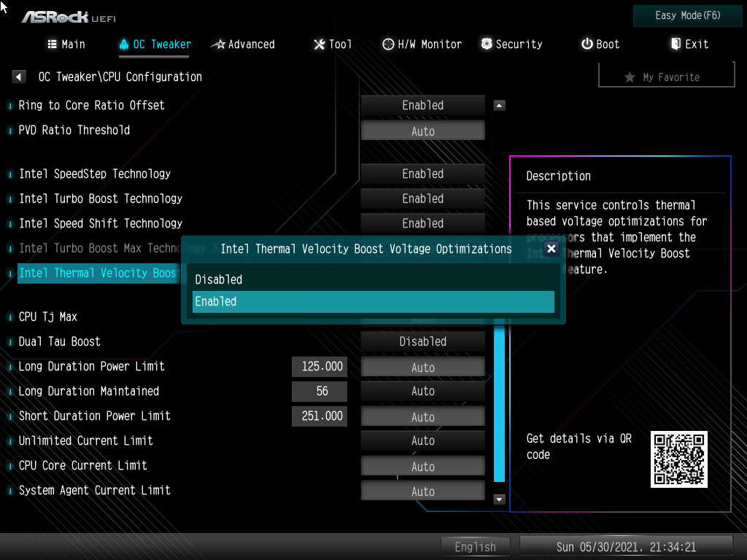
Task: Click the scroll up arrow
Action: (499, 105)
